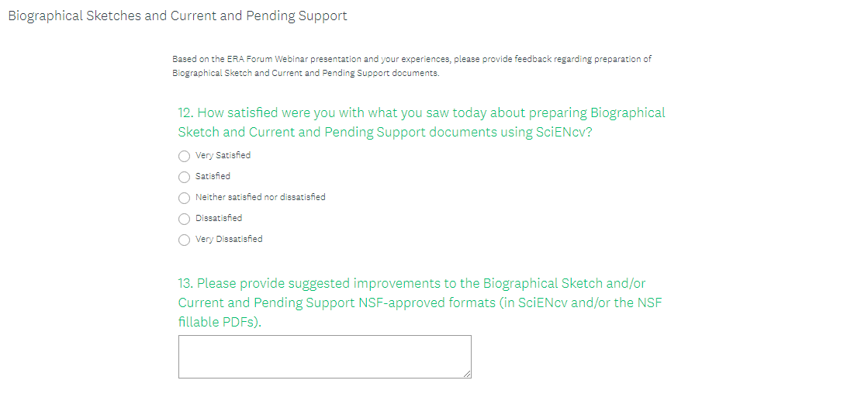Click the 'Satisfied' option label text
868x401 pixels.
[x=213, y=176]
